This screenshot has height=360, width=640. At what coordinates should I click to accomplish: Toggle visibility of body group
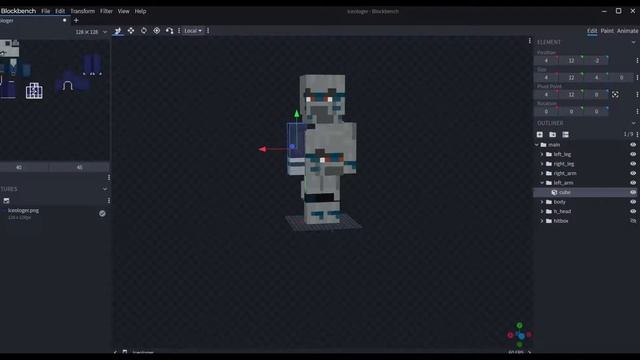point(633,202)
